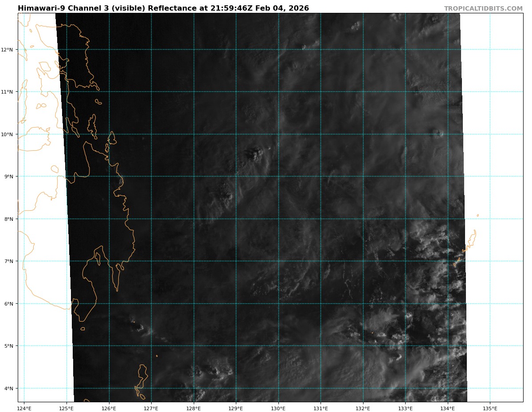Screen dimensions: 532x412
Task: Click grid intersection of 128°E and 6°N
Action: tap(194, 304)
